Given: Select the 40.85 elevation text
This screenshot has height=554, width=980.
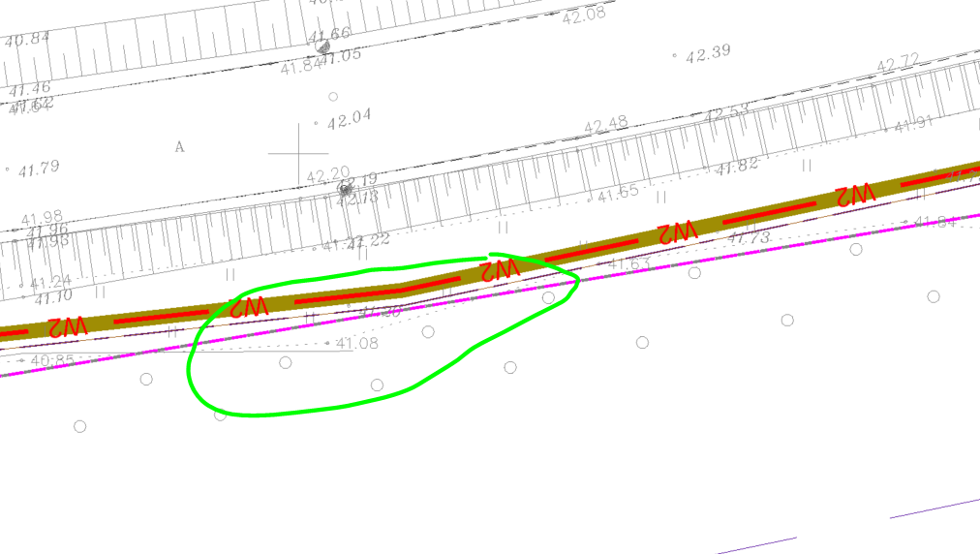Looking at the screenshot, I should point(51,360).
